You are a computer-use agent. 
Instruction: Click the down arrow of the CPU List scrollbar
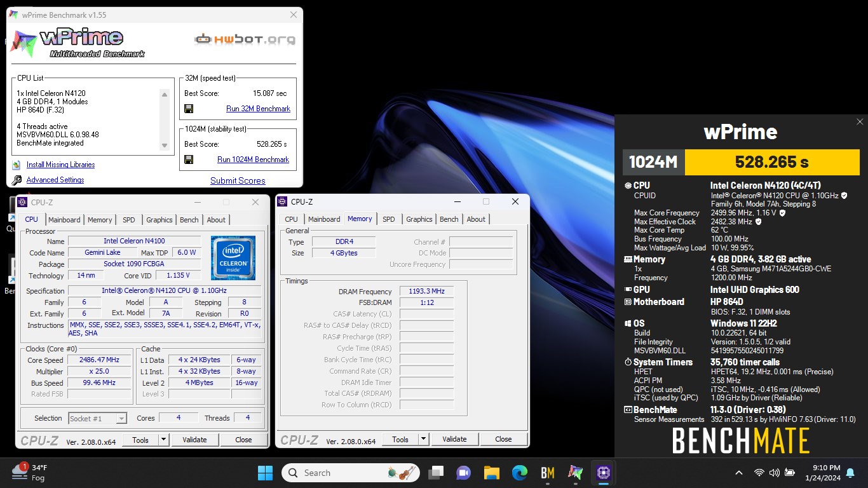coord(165,146)
